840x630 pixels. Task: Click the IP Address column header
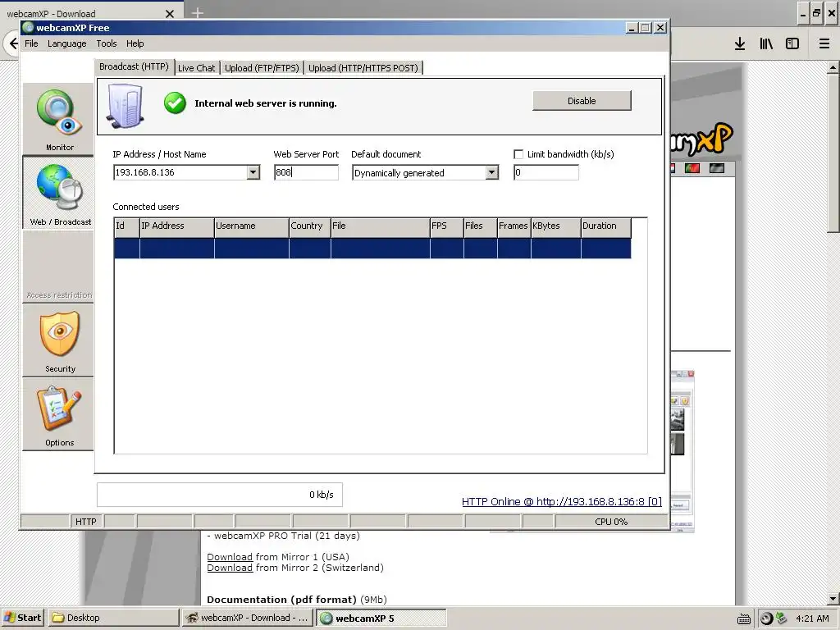pyautogui.click(x=177, y=227)
